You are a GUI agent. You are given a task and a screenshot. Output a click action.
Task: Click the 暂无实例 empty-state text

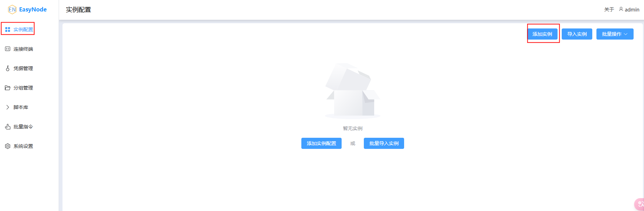pyautogui.click(x=353, y=128)
